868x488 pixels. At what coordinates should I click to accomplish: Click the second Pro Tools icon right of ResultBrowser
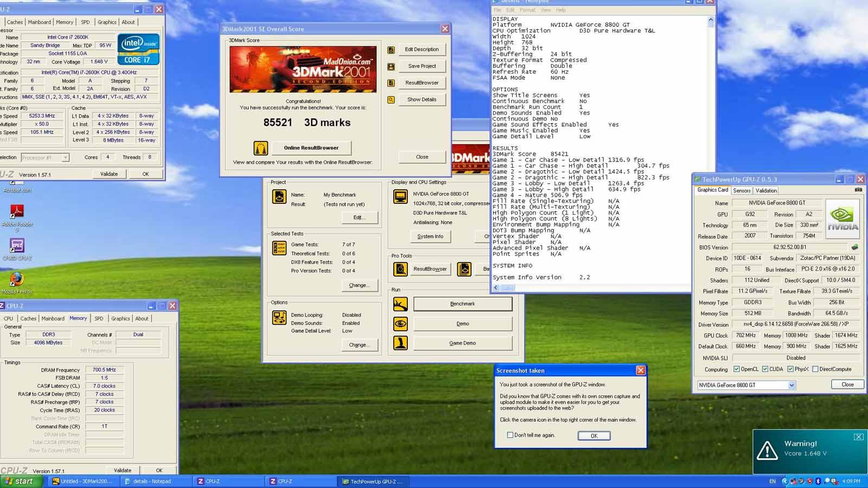(x=464, y=269)
